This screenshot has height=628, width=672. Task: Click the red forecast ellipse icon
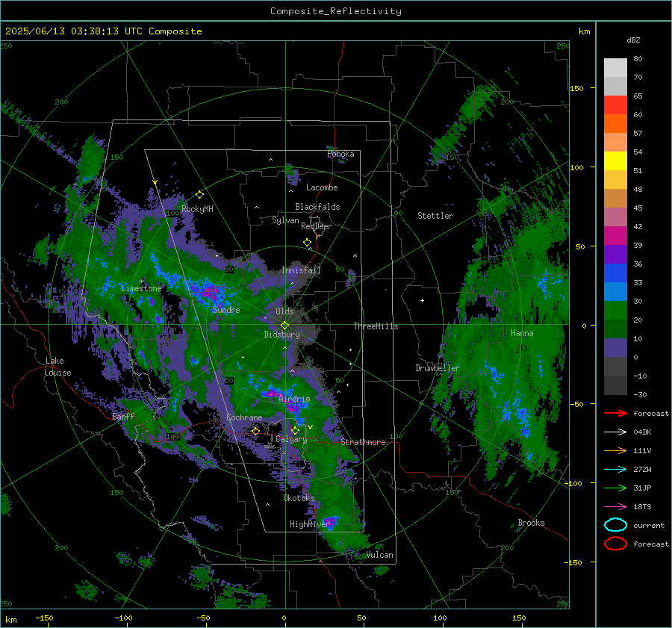click(615, 544)
